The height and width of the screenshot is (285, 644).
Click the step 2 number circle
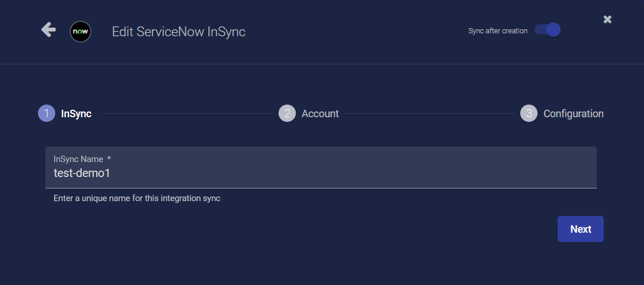click(287, 113)
